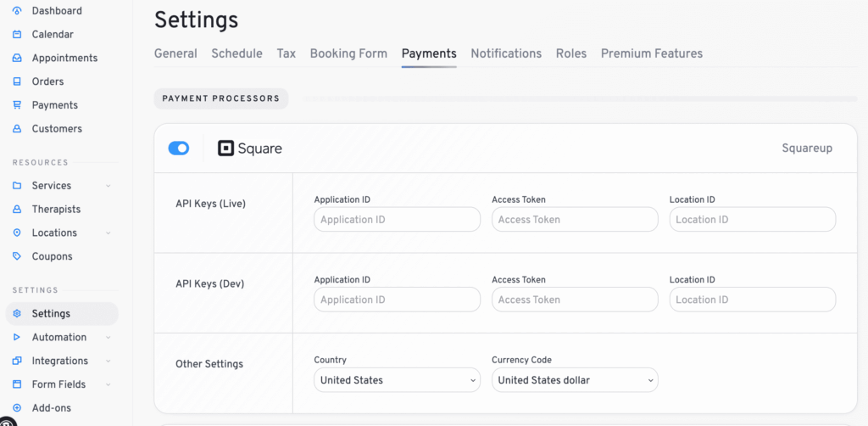The image size is (868, 426).
Task: Focus the Live Application ID field
Action: pos(397,220)
